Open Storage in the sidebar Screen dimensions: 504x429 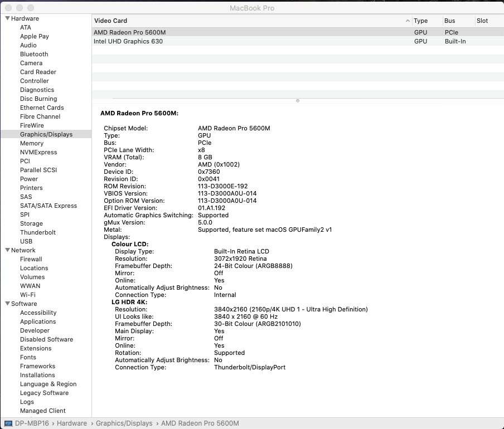31,223
